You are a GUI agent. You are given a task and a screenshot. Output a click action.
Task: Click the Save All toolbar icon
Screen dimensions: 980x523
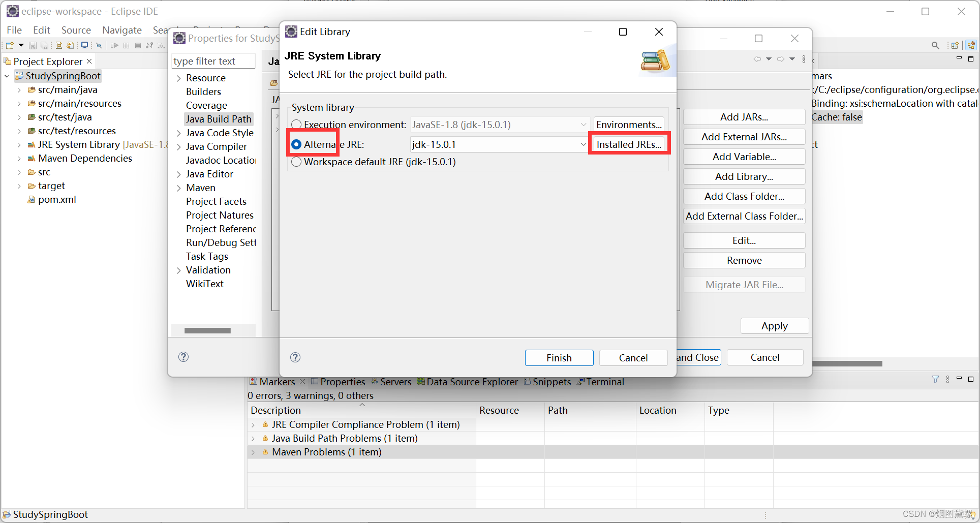(45, 45)
